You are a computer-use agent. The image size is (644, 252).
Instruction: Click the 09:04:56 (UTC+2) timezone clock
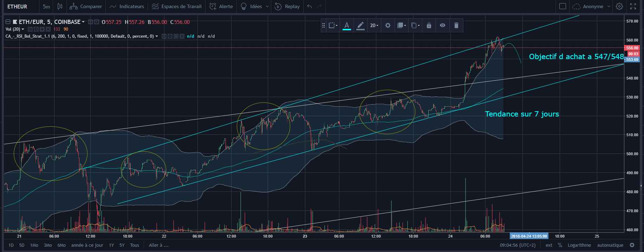pos(518,245)
